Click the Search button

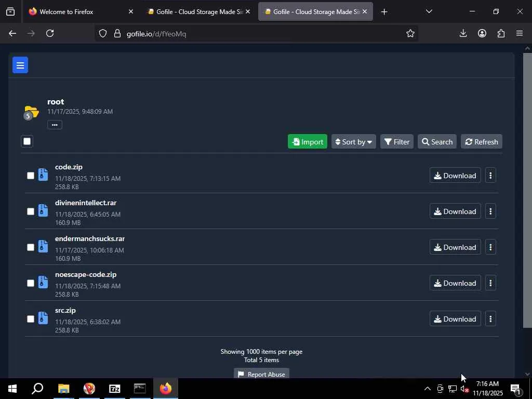(437, 141)
